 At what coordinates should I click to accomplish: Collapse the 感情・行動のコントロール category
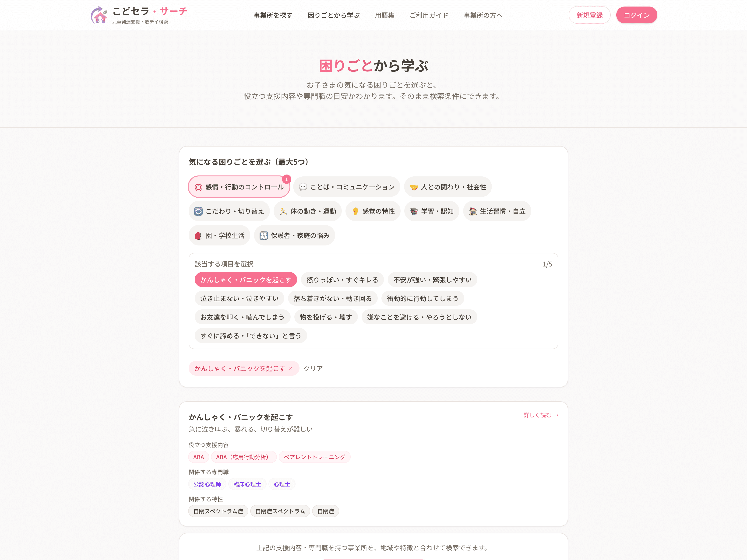point(239,187)
